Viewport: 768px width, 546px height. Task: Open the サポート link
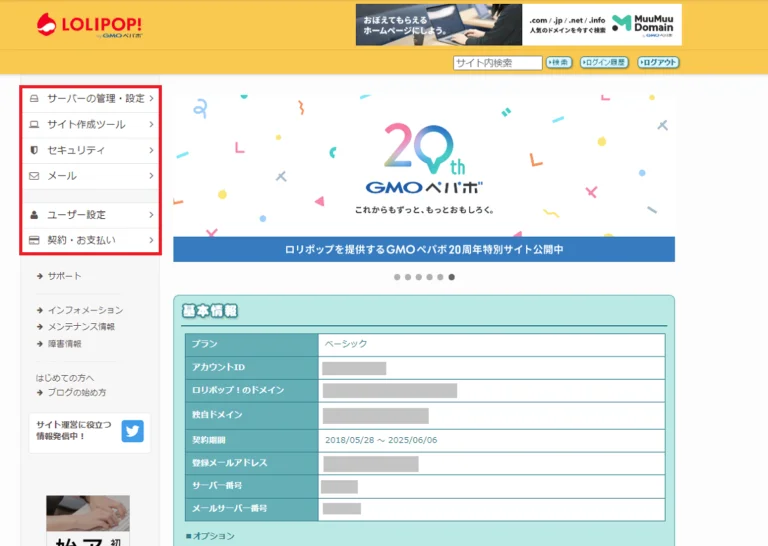pyautogui.click(x=64, y=276)
